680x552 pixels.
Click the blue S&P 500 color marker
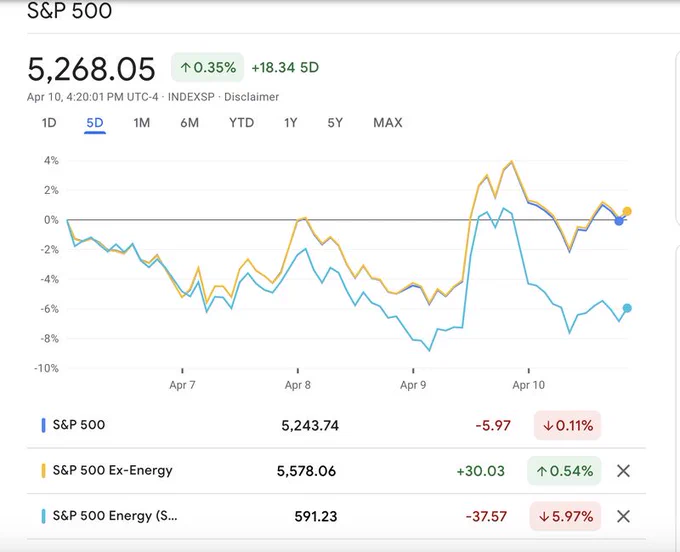(x=43, y=425)
